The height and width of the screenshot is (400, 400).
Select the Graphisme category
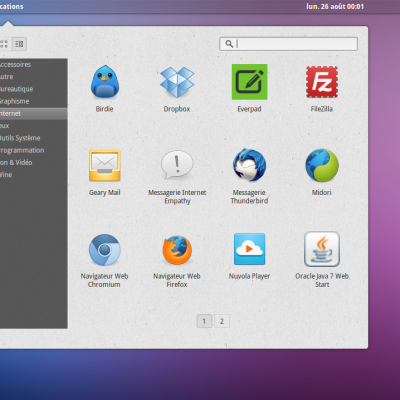[x=34, y=101]
